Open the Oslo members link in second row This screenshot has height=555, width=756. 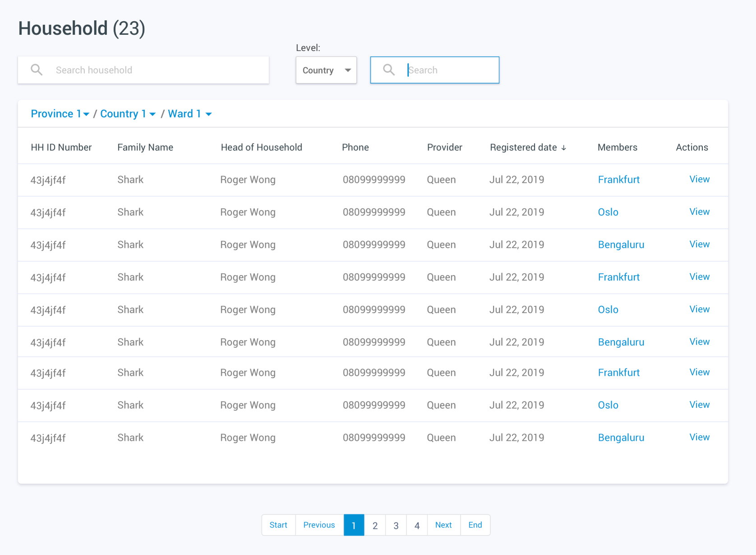click(608, 212)
